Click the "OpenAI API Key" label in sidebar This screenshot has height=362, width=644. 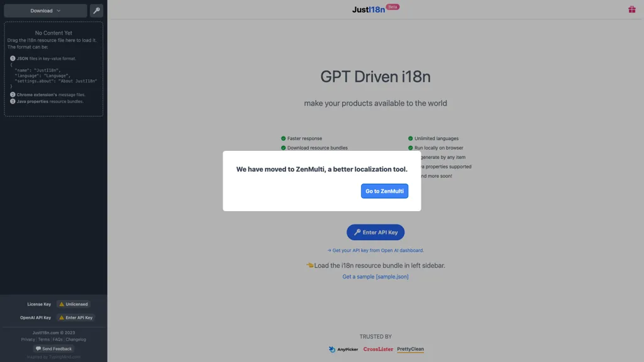point(35,317)
